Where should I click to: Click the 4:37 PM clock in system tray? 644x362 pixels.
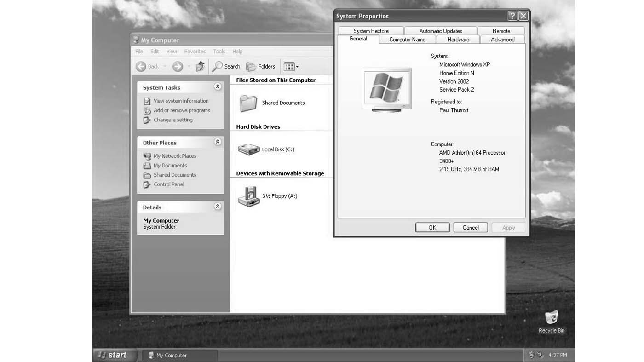click(x=558, y=355)
